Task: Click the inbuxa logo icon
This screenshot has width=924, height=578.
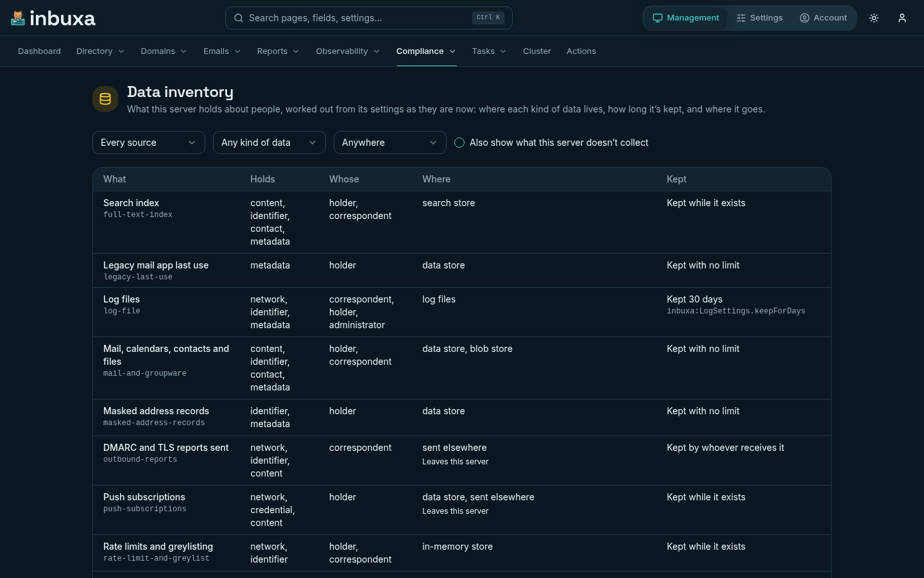Action: pos(18,18)
